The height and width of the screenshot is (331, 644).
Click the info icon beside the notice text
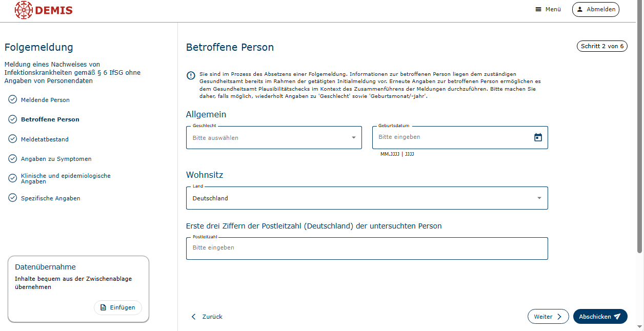pos(191,75)
